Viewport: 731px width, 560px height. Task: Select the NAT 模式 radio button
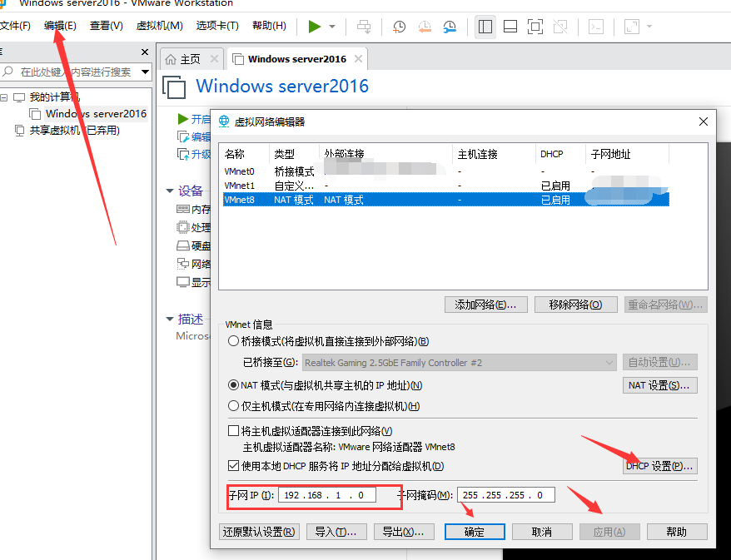234,385
